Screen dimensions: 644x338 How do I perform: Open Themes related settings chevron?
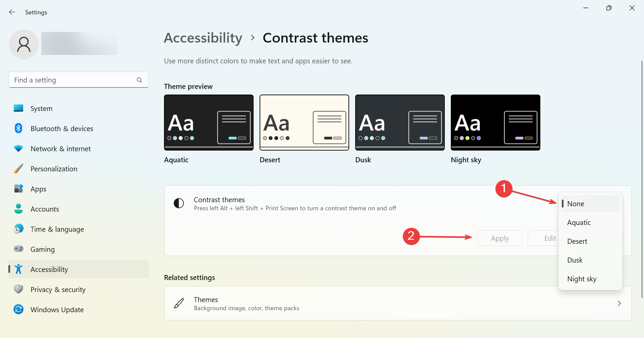pos(619,303)
